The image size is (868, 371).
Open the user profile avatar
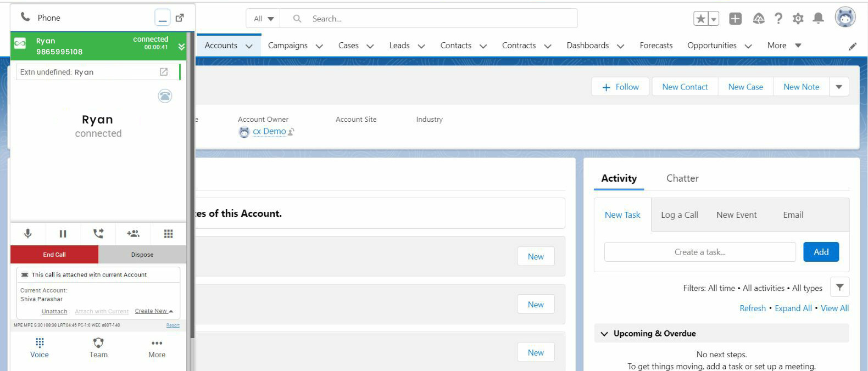coord(845,18)
